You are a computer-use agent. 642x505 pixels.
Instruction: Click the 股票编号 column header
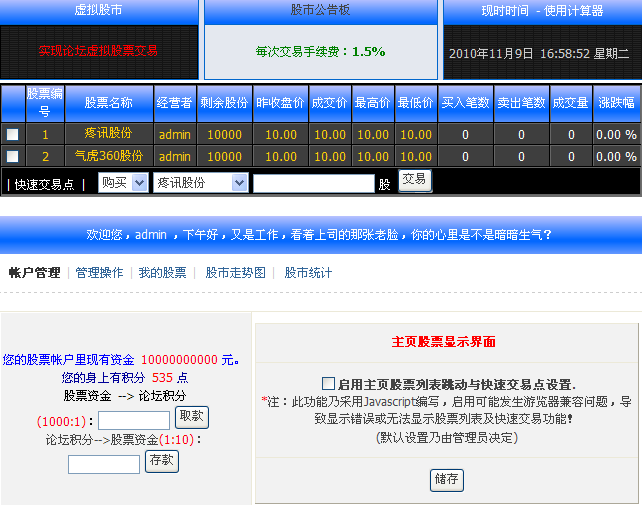pyautogui.click(x=45, y=103)
